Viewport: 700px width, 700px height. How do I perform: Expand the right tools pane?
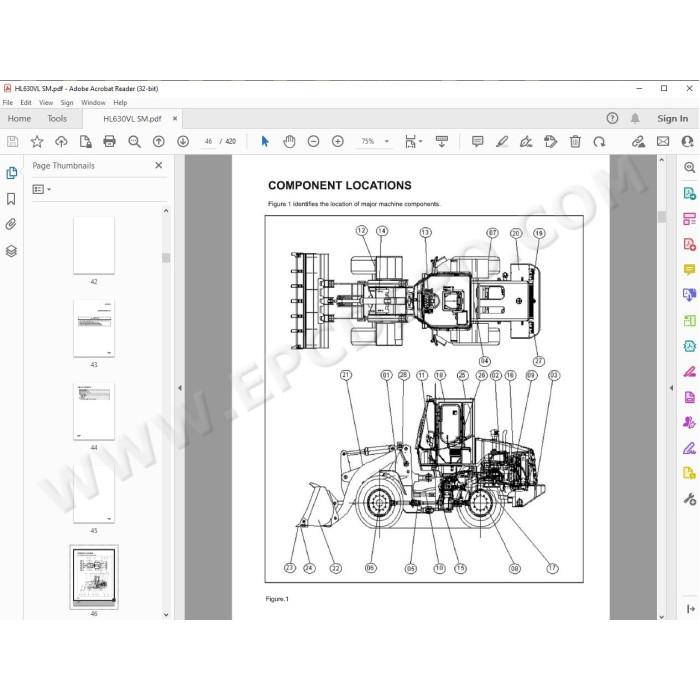[691, 608]
